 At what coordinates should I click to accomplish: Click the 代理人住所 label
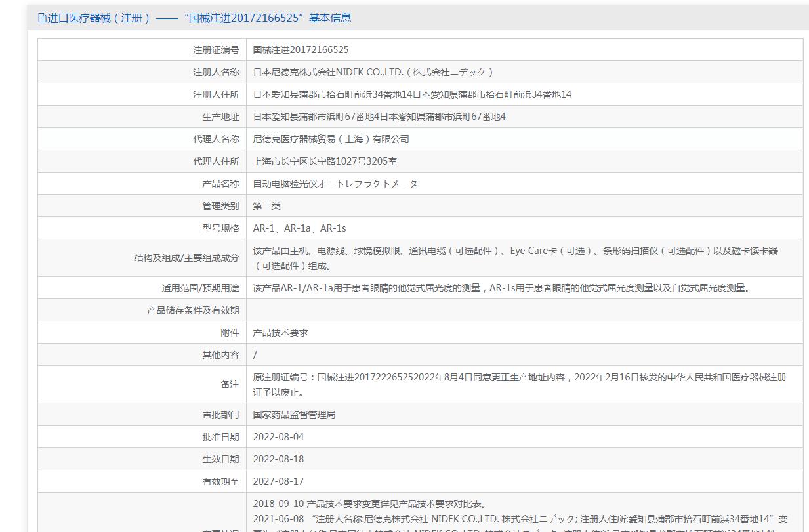[x=216, y=161]
